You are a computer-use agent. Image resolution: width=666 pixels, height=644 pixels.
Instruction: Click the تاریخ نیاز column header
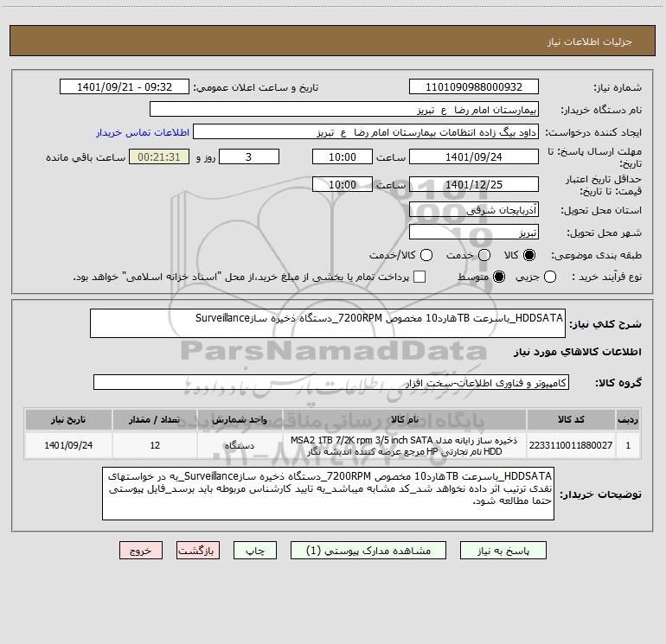coord(68,419)
